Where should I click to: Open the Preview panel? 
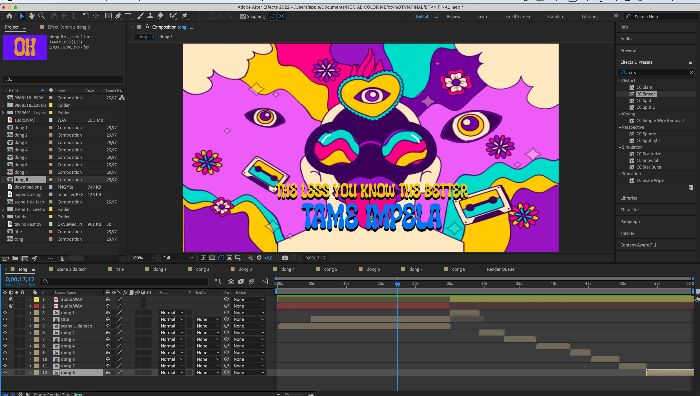(628, 50)
